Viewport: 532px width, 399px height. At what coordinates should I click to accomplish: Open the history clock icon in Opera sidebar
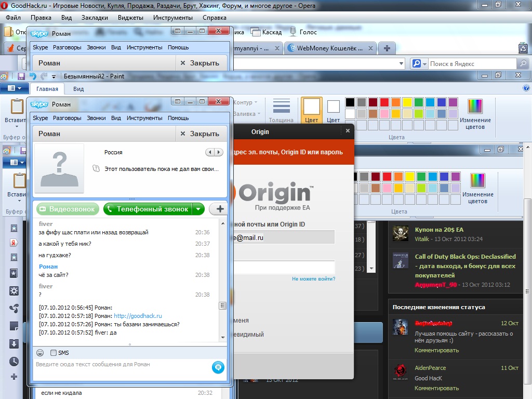coord(14,362)
